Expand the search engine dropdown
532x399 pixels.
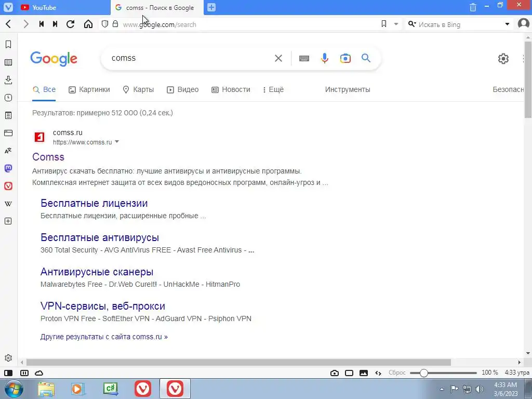507,24
